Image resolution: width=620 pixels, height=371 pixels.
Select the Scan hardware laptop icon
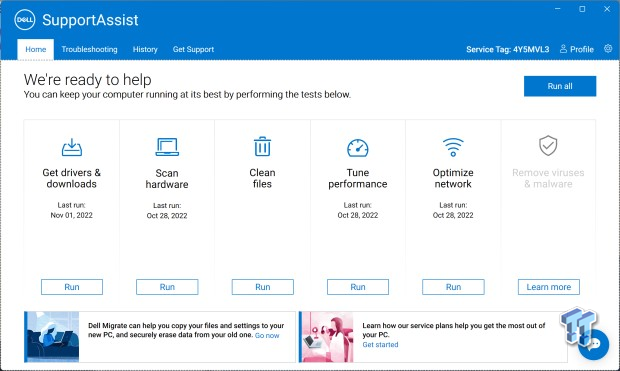tap(167, 147)
